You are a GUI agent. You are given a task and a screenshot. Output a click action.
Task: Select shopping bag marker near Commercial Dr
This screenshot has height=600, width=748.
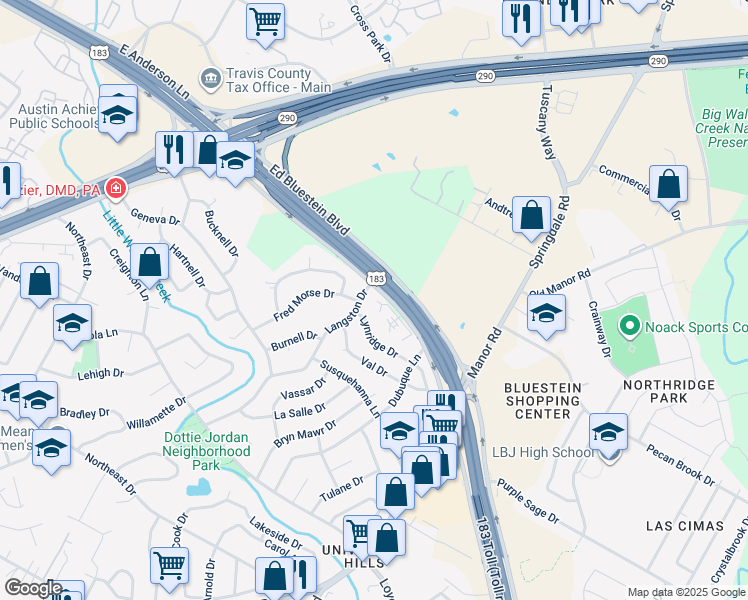coord(668,185)
